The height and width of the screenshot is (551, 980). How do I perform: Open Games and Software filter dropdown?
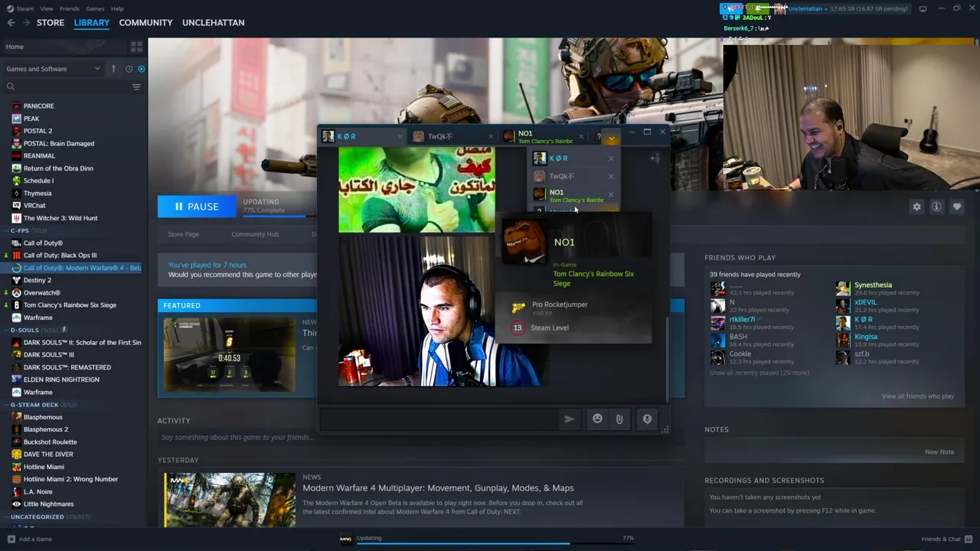[54, 69]
